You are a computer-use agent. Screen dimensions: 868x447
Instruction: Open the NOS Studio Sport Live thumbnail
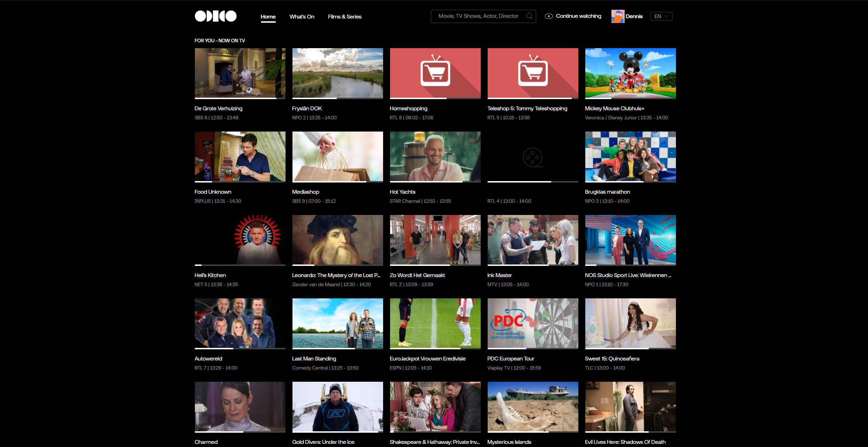click(x=630, y=240)
